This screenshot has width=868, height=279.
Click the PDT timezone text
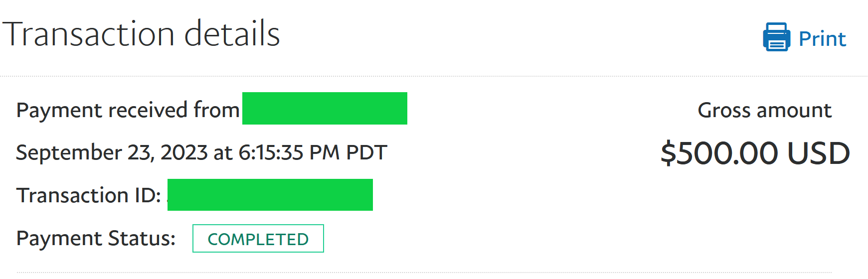tap(366, 152)
